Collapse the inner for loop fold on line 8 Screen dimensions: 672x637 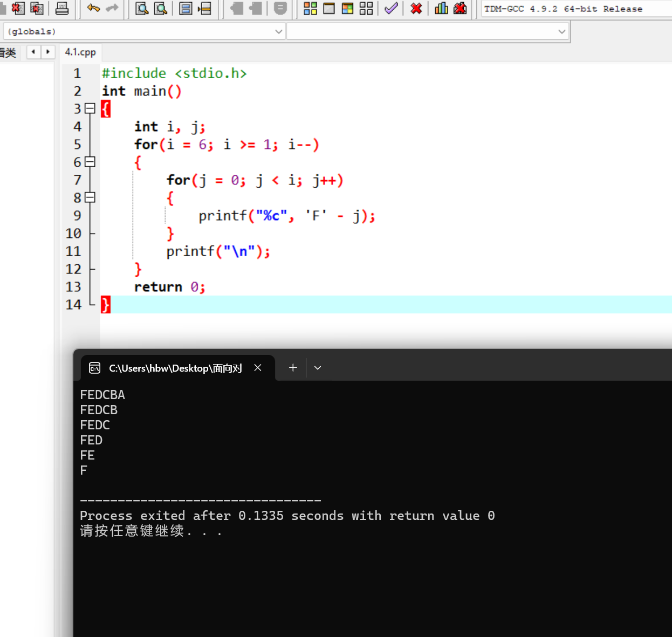[x=90, y=197]
